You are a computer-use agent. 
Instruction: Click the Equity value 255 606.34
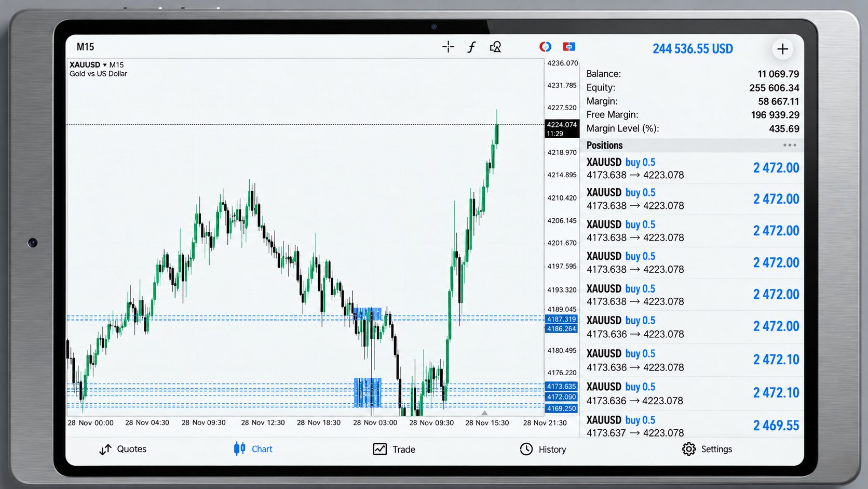[774, 88]
